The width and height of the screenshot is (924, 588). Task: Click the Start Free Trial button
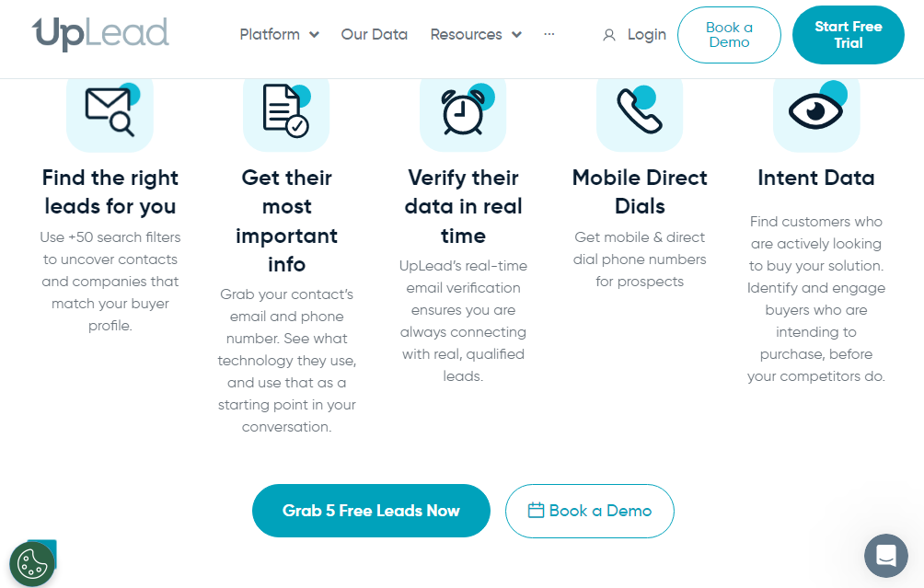pyautogui.click(x=849, y=35)
